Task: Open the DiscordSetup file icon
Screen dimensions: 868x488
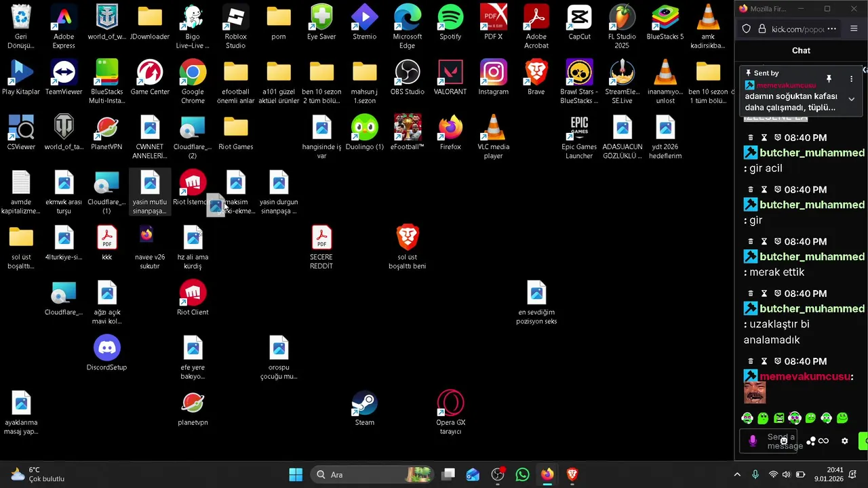Action: pyautogui.click(x=106, y=353)
